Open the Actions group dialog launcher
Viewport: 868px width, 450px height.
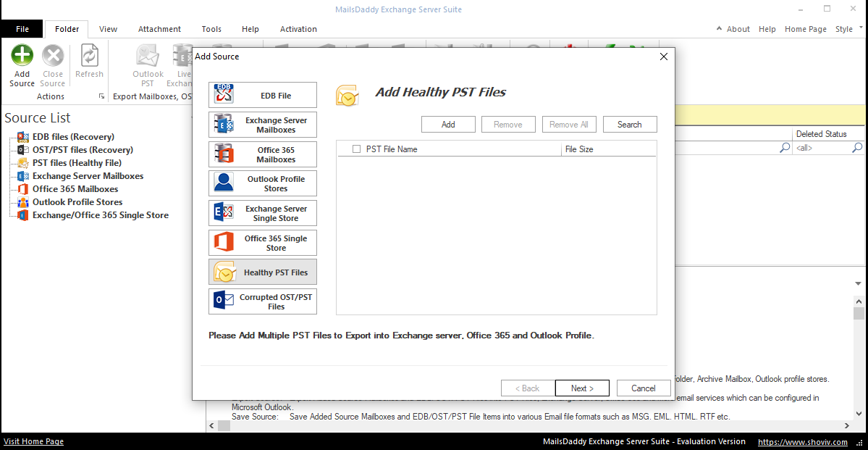coord(101,96)
